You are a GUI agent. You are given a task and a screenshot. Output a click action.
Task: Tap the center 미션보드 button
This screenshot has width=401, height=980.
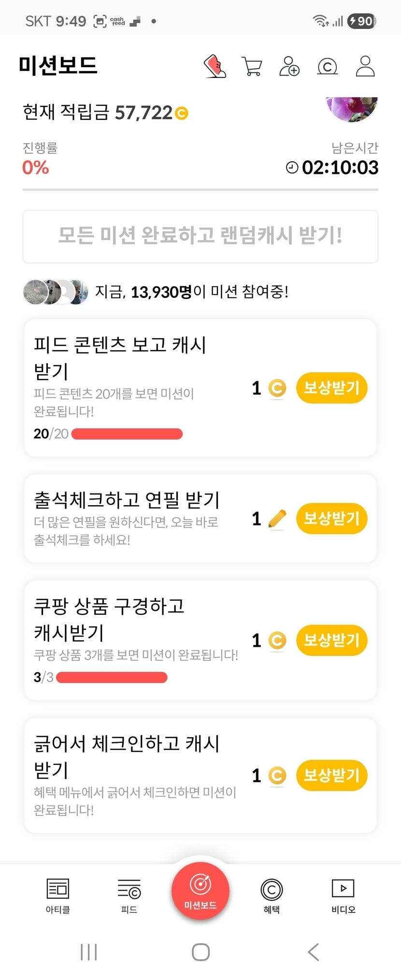click(200, 891)
